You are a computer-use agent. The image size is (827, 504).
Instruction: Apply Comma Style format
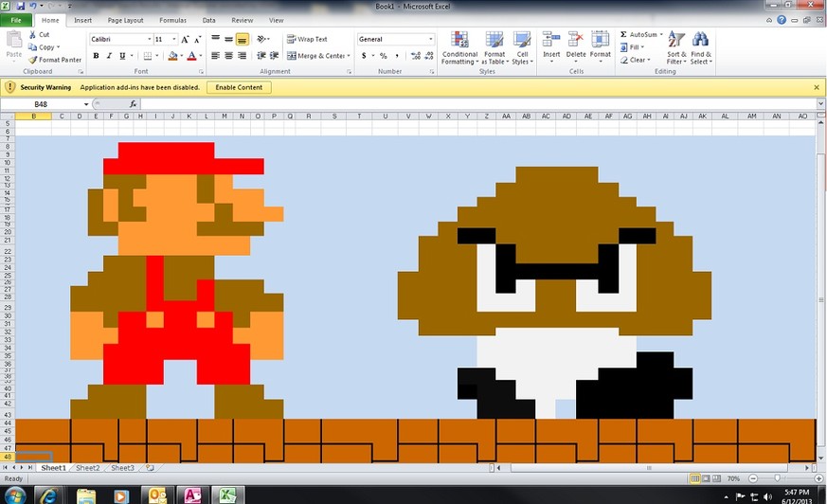[397, 56]
